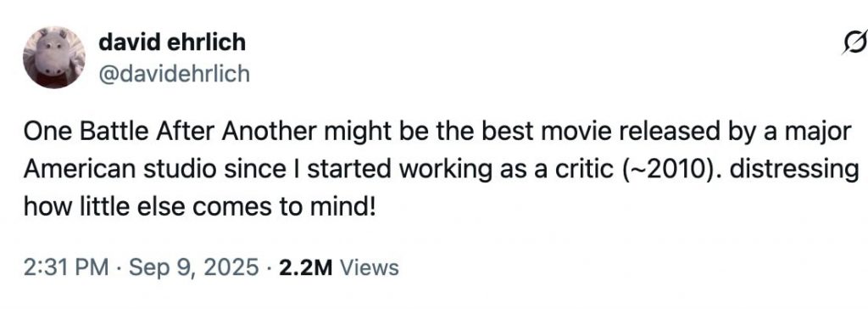Click the hippo plush profile avatar
868x309 pixels.
[x=53, y=57]
